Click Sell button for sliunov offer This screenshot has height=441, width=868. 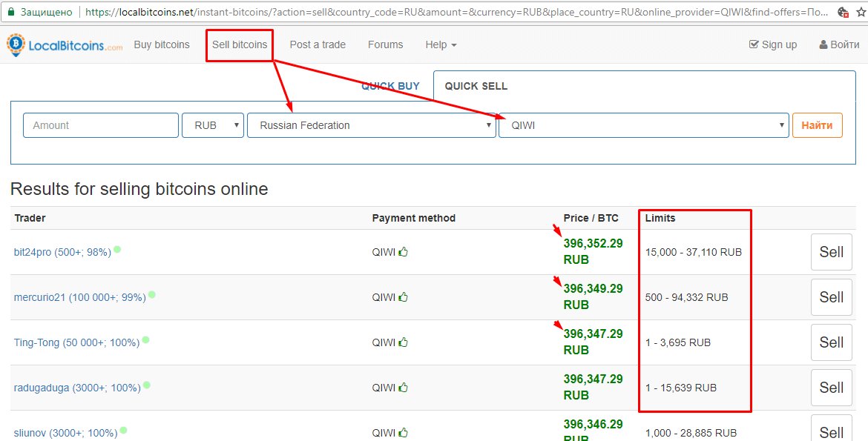832,429
